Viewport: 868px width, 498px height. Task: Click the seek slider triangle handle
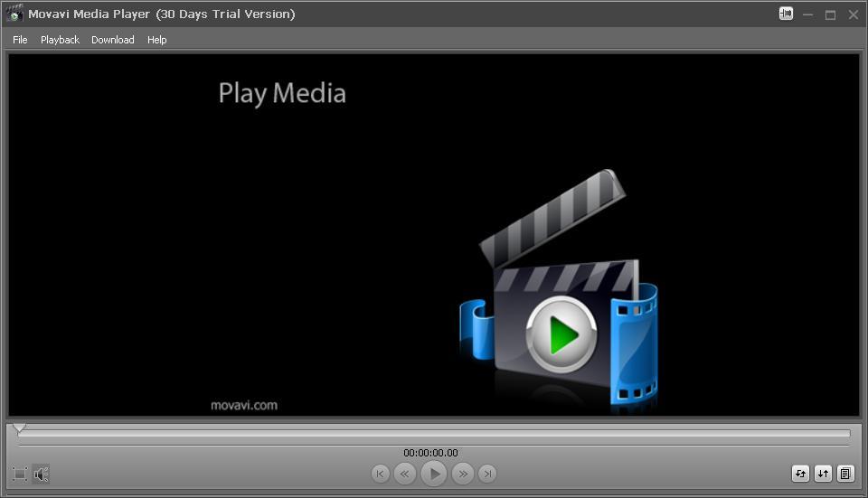(19, 428)
